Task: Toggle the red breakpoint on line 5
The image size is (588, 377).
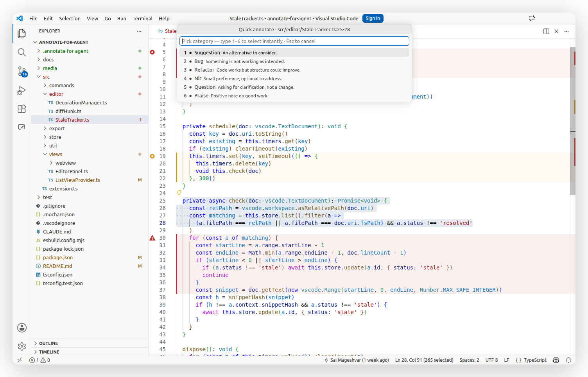Action: tap(152, 52)
